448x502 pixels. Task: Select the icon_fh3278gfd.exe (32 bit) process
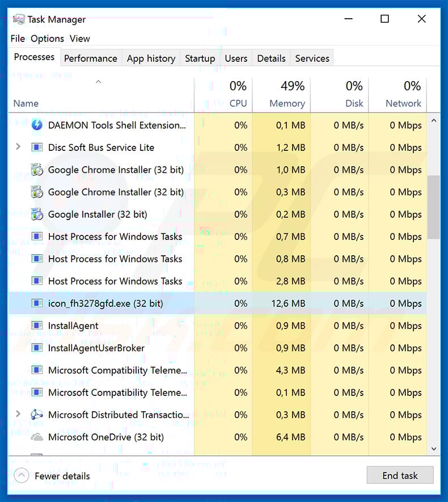point(105,303)
